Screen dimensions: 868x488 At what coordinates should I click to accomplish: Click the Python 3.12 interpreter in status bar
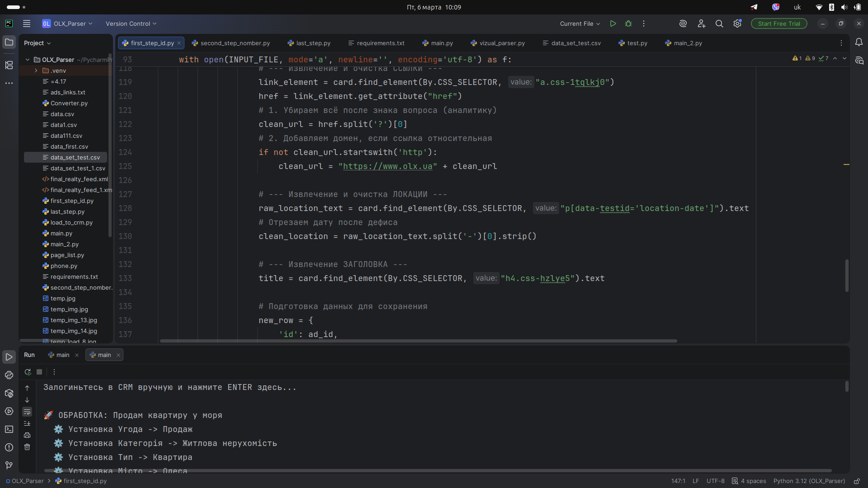pos(809,481)
